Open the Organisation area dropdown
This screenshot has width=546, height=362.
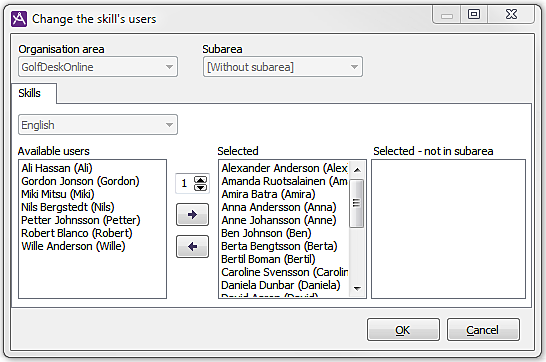98,67
